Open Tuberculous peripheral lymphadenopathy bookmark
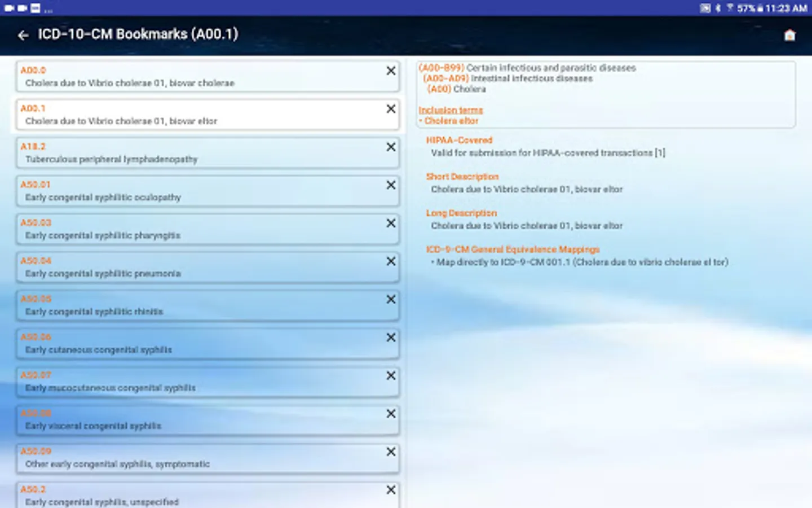This screenshot has height=508, width=812. (x=208, y=153)
